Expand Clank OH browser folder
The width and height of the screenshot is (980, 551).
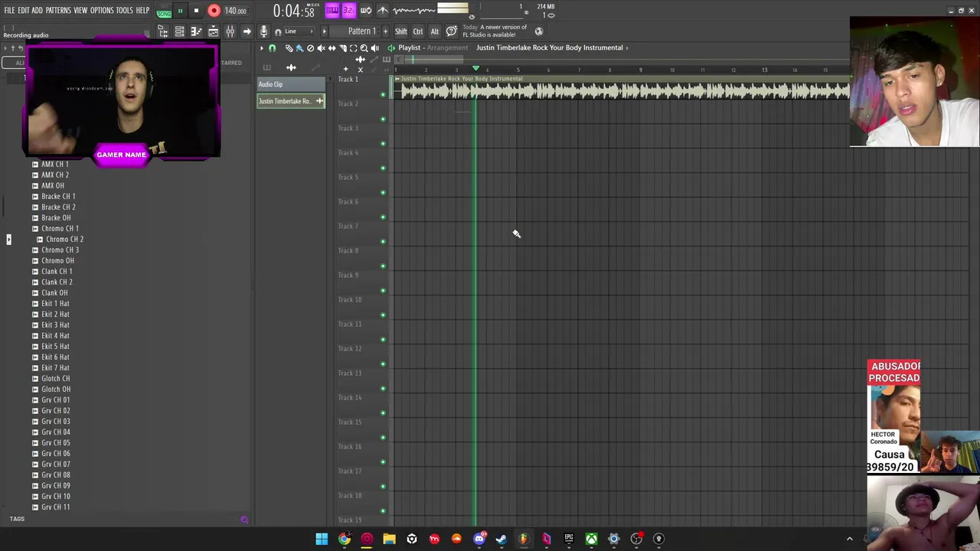34,293
